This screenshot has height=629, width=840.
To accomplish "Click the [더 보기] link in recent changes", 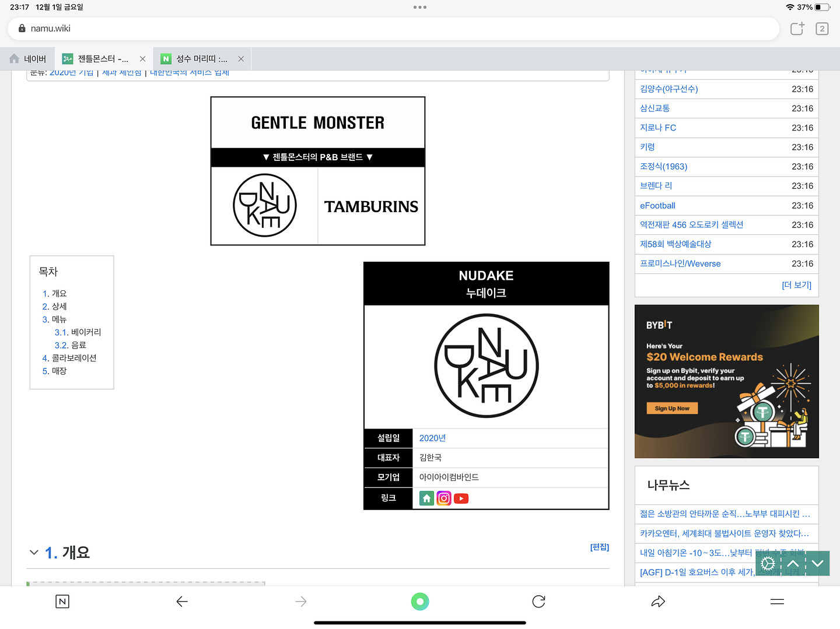I will click(x=796, y=284).
